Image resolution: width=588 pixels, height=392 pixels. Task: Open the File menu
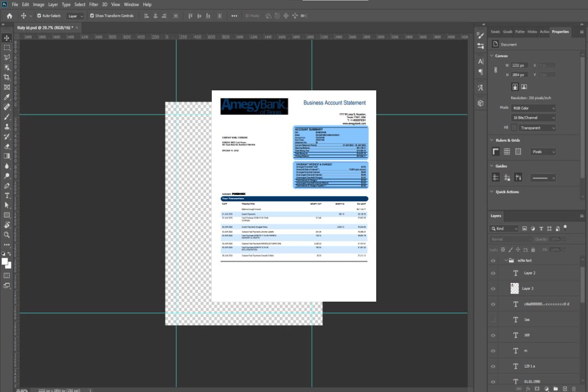15,4
